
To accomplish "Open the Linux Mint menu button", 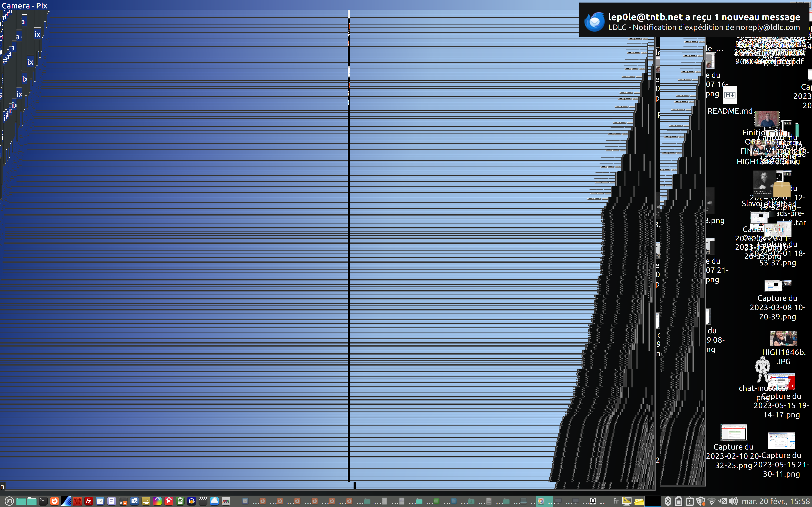I will 9,501.
